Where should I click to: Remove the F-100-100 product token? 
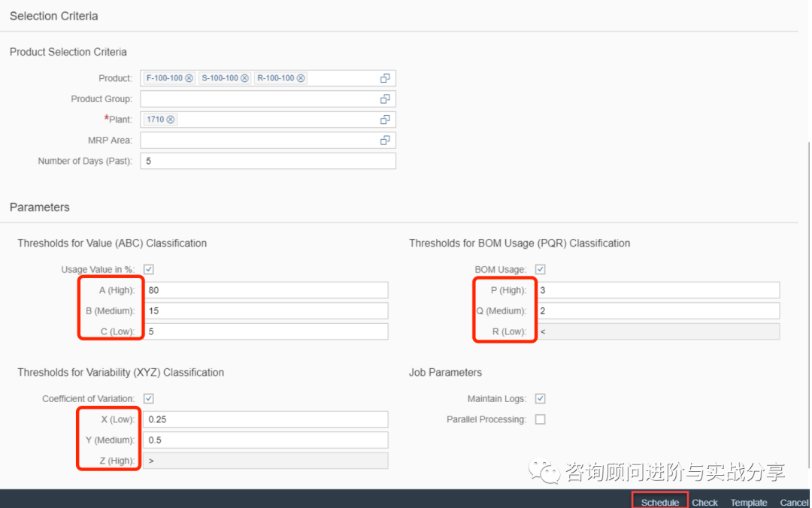pyautogui.click(x=189, y=77)
